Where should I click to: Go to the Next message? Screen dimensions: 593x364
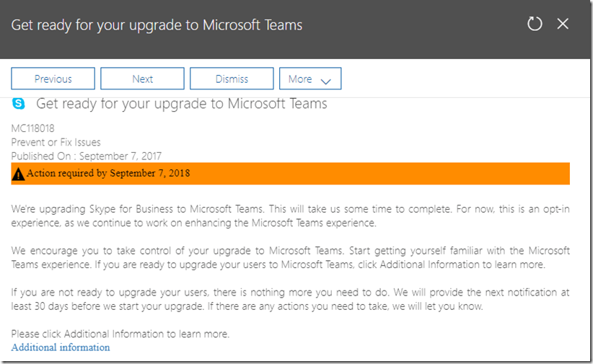(x=142, y=79)
